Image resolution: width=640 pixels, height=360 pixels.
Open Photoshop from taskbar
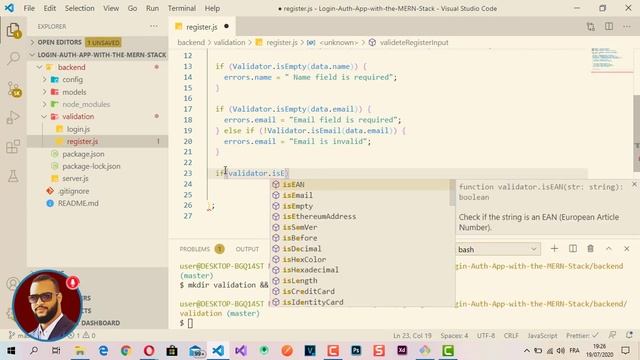coord(356,351)
